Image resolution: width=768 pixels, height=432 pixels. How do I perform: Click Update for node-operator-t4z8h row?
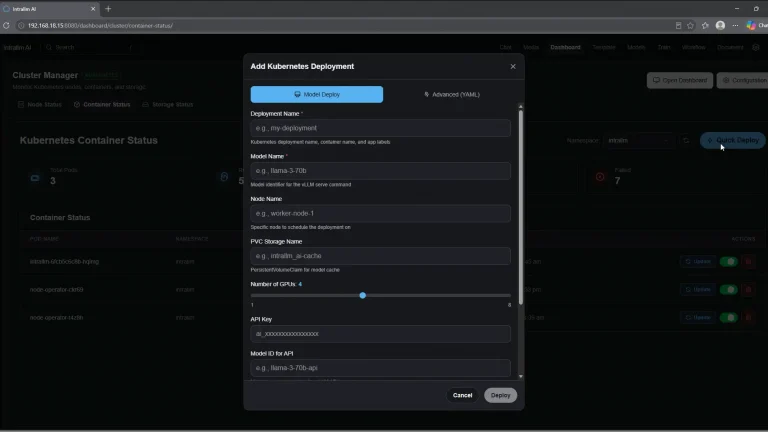(x=698, y=317)
